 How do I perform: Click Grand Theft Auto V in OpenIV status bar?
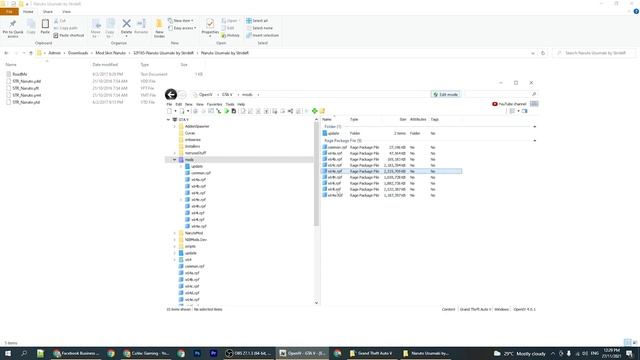(476, 309)
